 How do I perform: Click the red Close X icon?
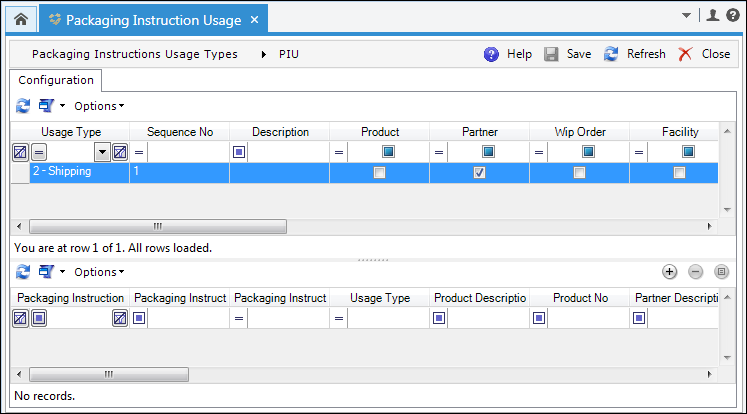685,54
